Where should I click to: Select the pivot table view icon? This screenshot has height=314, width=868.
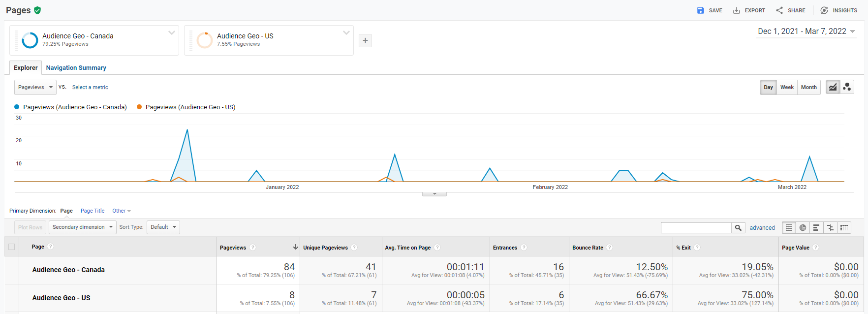point(844,227)
